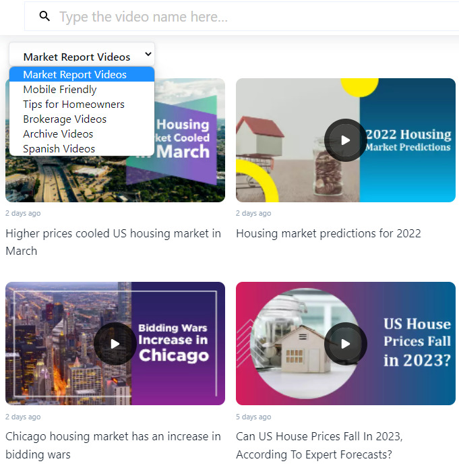Open 'Housing market predictions for 2022' title link

328,233
